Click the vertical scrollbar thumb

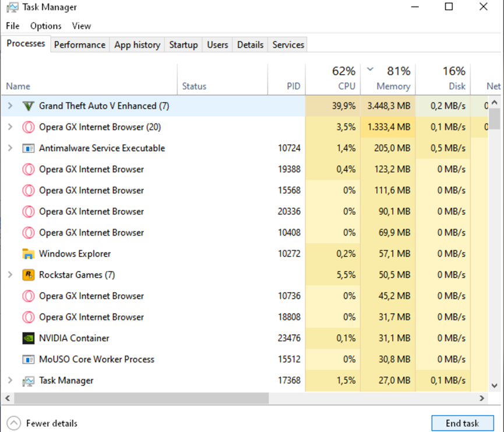click(495, 118)
